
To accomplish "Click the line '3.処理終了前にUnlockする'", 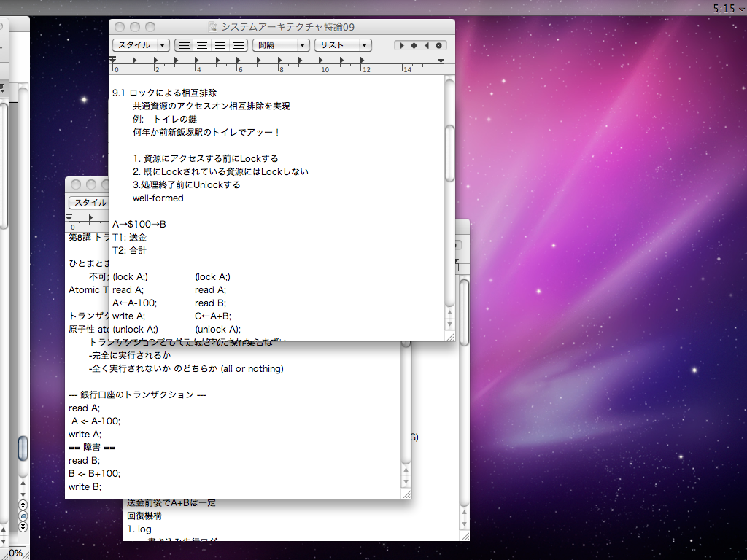I will [x=186, y=184].
